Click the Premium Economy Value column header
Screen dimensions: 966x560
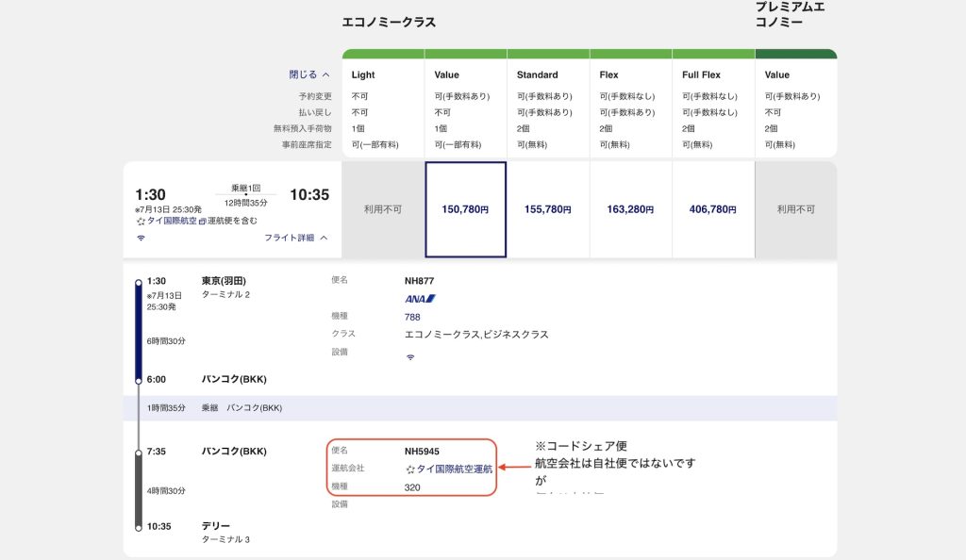tap(777, 74)
